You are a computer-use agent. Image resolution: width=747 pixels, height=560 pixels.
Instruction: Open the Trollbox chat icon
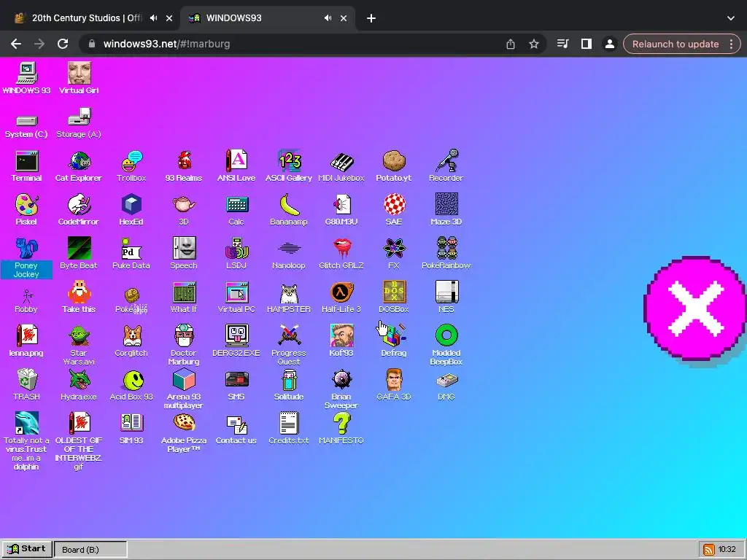[131, 166]
